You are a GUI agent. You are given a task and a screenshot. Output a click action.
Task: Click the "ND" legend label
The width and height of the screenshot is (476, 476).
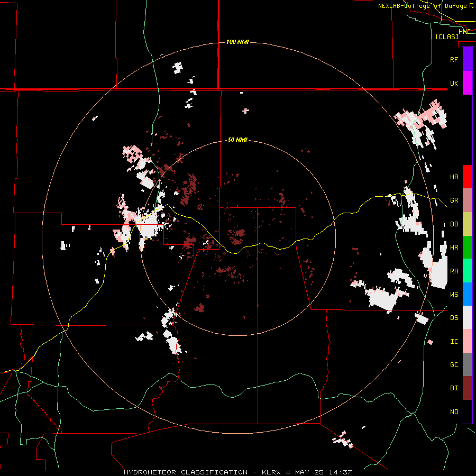click(x=454, y=412)
